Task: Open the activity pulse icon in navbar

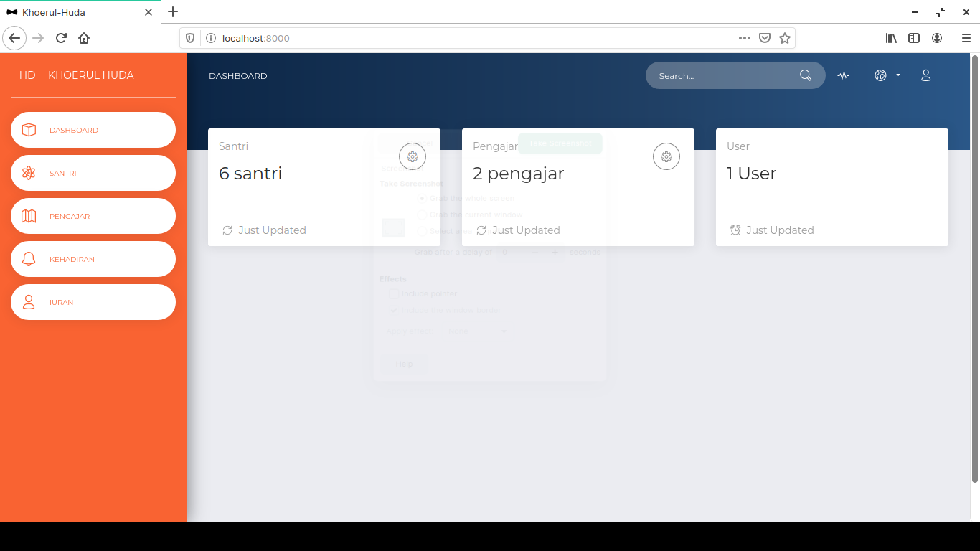Action: coord(844,75)
